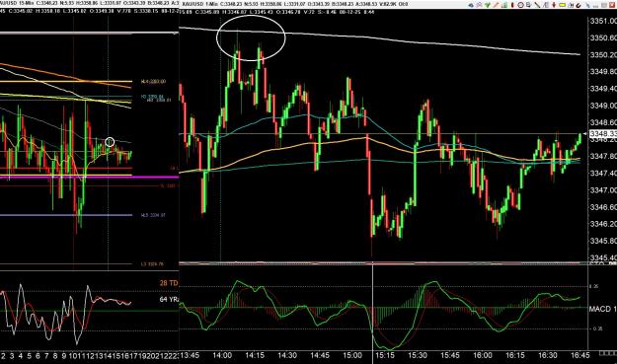This screenshot has height=364, width=617.
Task: Click the 15:45 time axis label
Action: click(x=450, y=355)
